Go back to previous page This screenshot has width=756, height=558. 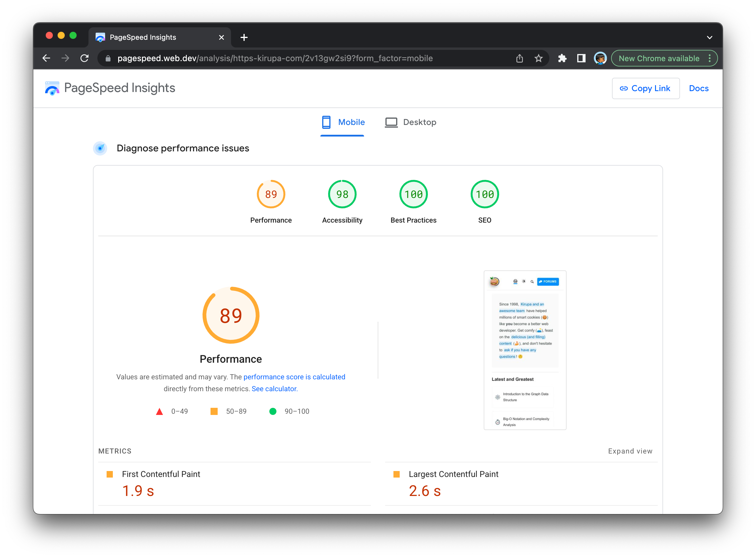coord(46,58)
